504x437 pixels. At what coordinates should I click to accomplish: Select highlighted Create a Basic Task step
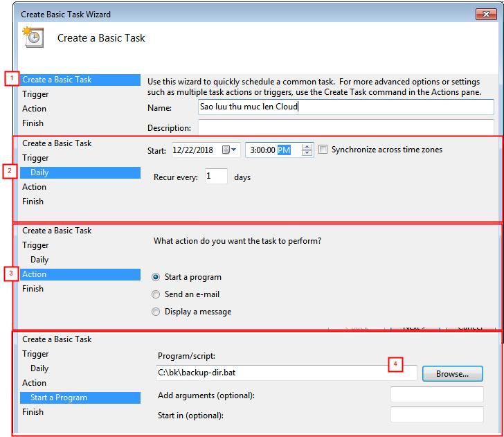point(80,80)
